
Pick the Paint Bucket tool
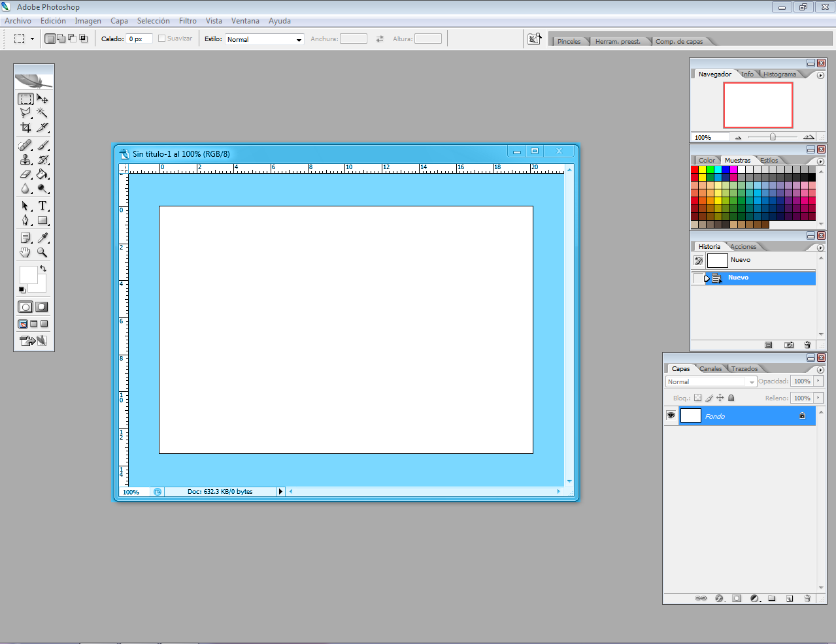42,174
